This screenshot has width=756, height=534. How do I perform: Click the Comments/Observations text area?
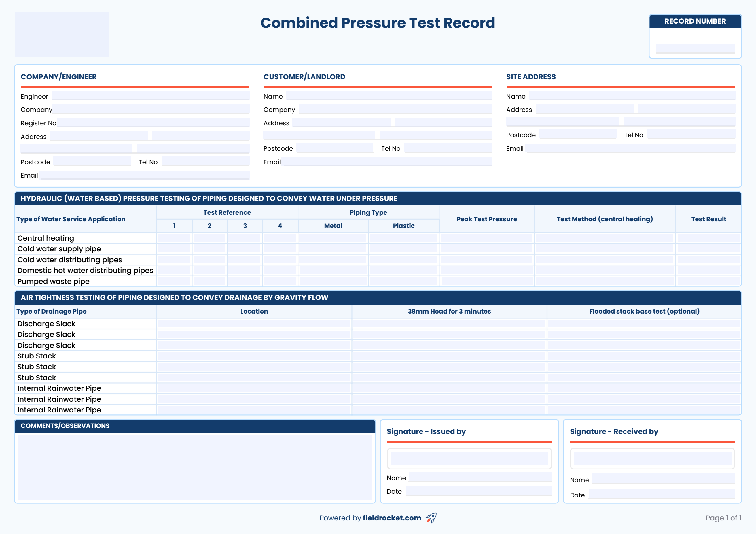195,467
